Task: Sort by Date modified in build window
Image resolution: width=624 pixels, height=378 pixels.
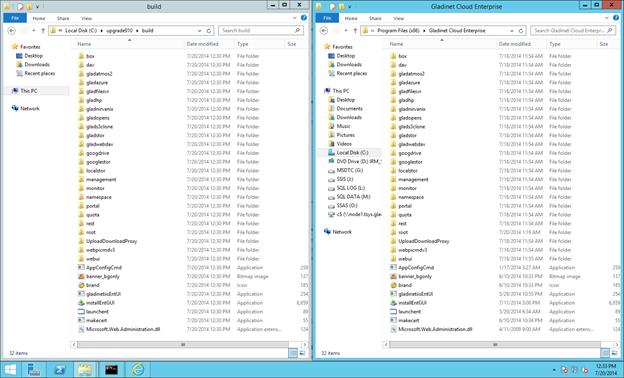Action: pyautogui.click(x=203, y=44)
